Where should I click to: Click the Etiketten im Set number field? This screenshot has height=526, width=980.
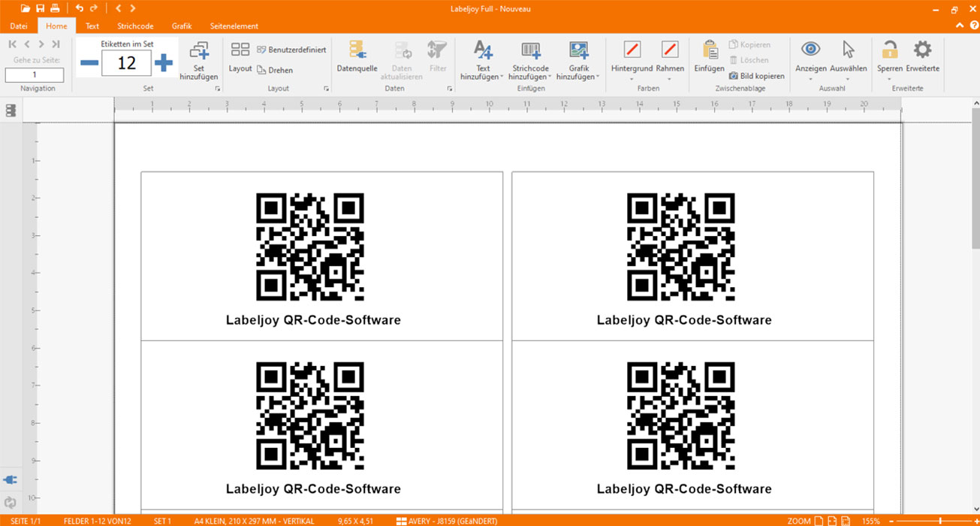coord(127,63)
